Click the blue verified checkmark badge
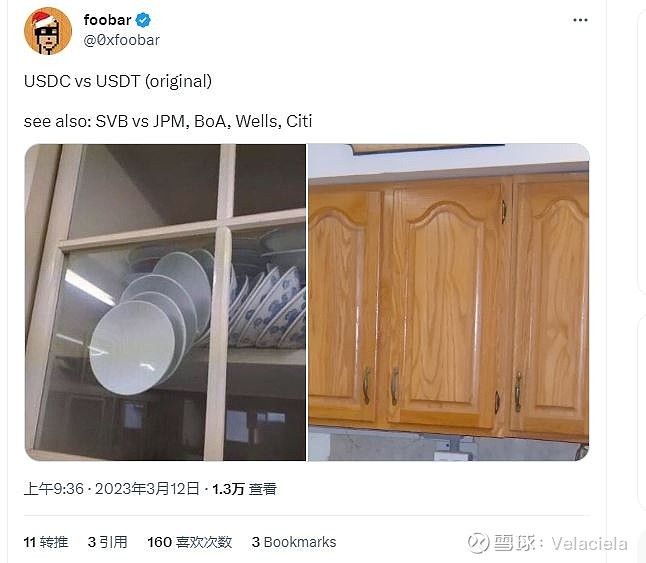This screenshot has width=646, height=563. coord(143,20)
